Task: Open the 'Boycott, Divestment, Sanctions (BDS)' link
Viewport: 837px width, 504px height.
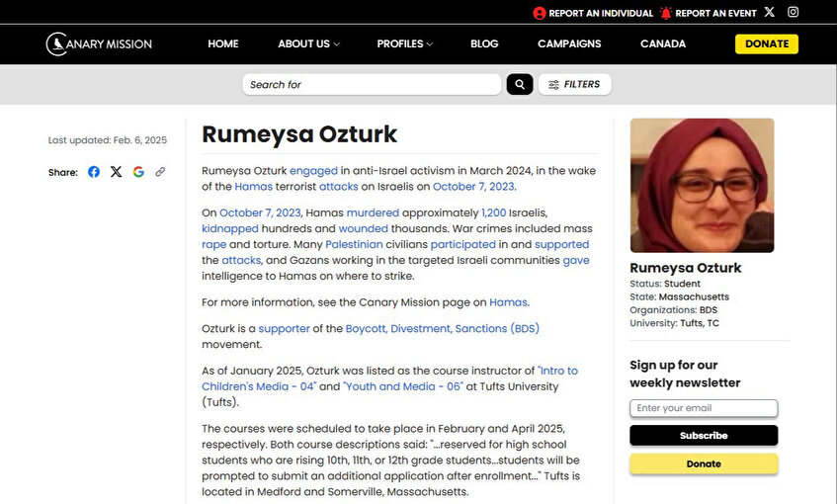Action: (443, 328)
